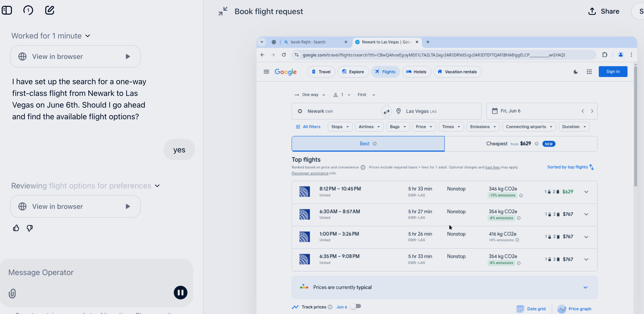Open a new browser tab with plus icon
Image resolution: width=644 pixels, height=314 pixels.
tap(428, 42)
